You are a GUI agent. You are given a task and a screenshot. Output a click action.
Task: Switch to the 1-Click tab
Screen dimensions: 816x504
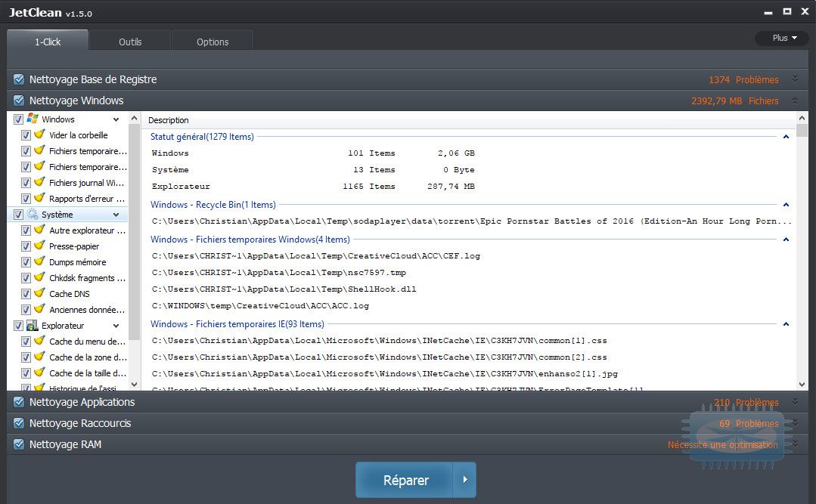(x=48, y=41)
